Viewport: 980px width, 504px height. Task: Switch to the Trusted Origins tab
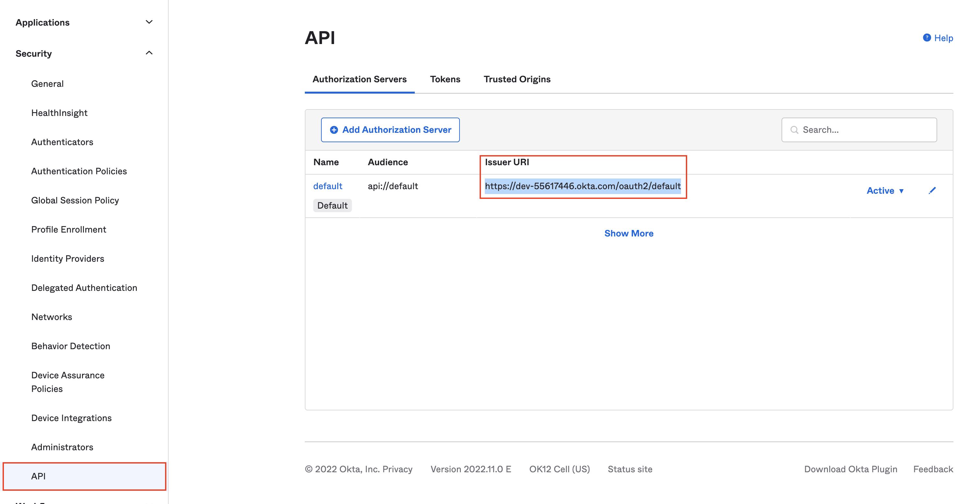click(x=517, y=79)
